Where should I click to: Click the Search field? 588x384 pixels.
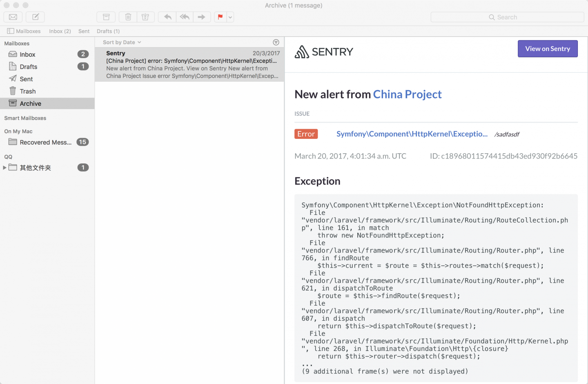click(x=507, y=17)
